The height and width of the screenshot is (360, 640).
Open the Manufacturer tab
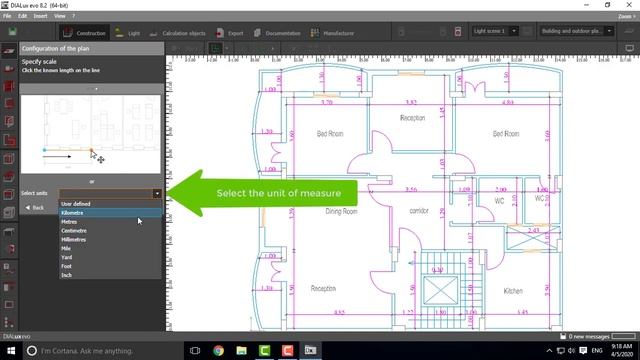332,33
